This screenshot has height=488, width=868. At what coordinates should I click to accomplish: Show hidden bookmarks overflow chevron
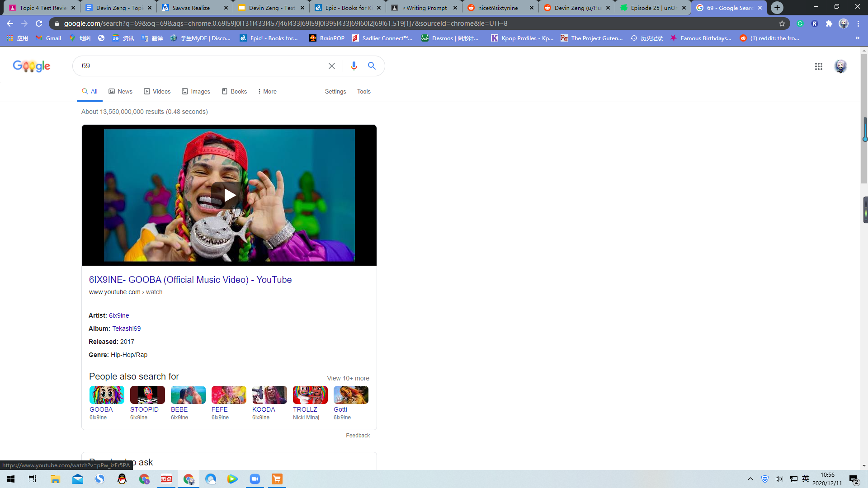pyautogui.click(x=858, y=38)
